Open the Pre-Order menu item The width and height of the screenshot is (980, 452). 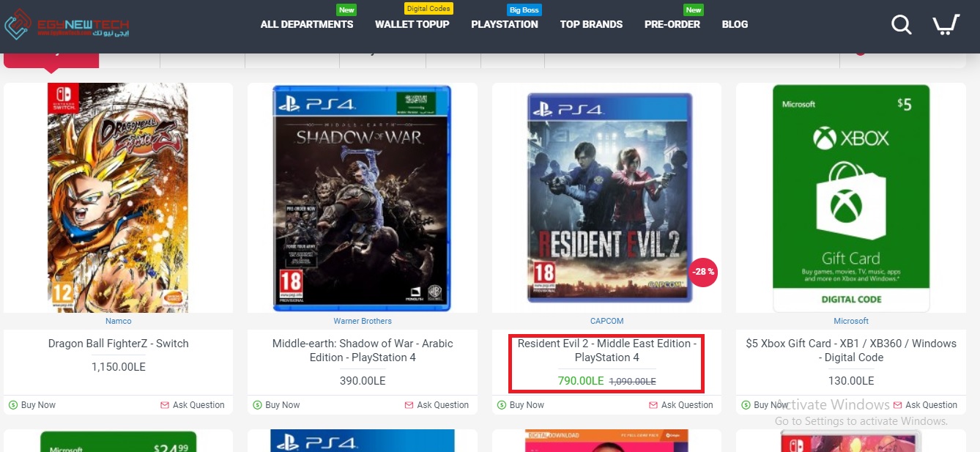point(672,24)
